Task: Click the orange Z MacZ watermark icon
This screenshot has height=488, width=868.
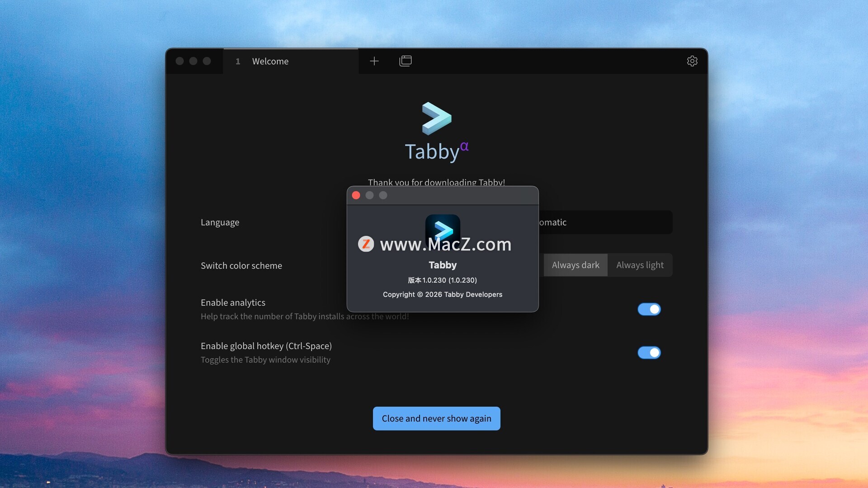Action: 366,244
